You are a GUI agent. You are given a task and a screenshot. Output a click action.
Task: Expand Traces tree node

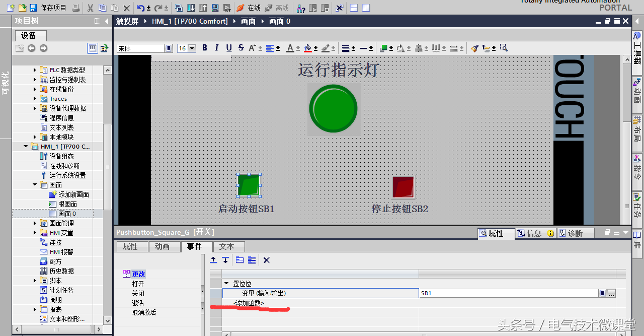point(35,99)
